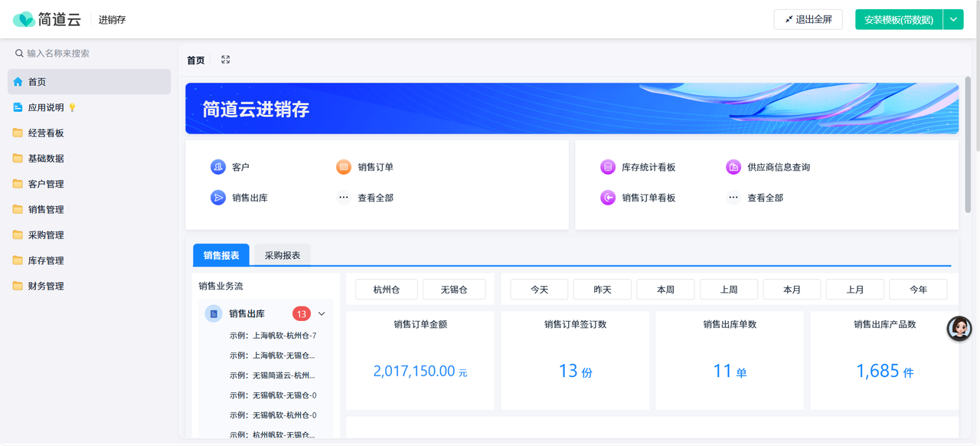This screenshot has width=980, height=446.
Task: Open the 销售订单 shortcut link
Action: pyautogui.click(x=375, y=167)
